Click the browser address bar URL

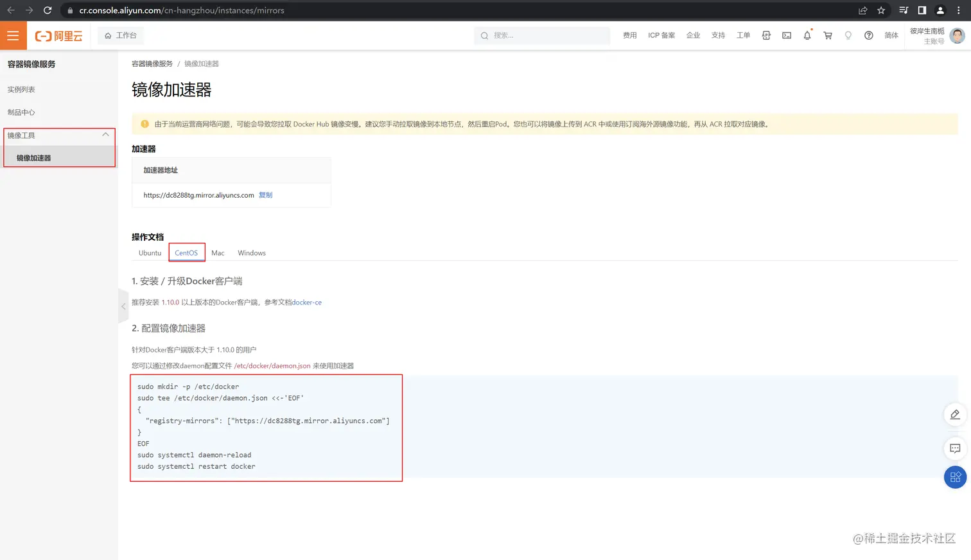pos(182,10)
